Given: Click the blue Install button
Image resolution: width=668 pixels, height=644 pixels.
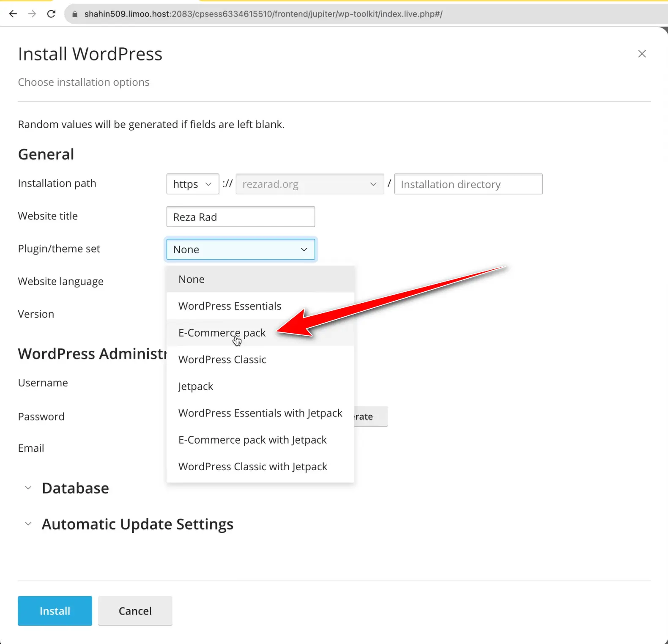Looking at the screenshot, I should [55, 611].
